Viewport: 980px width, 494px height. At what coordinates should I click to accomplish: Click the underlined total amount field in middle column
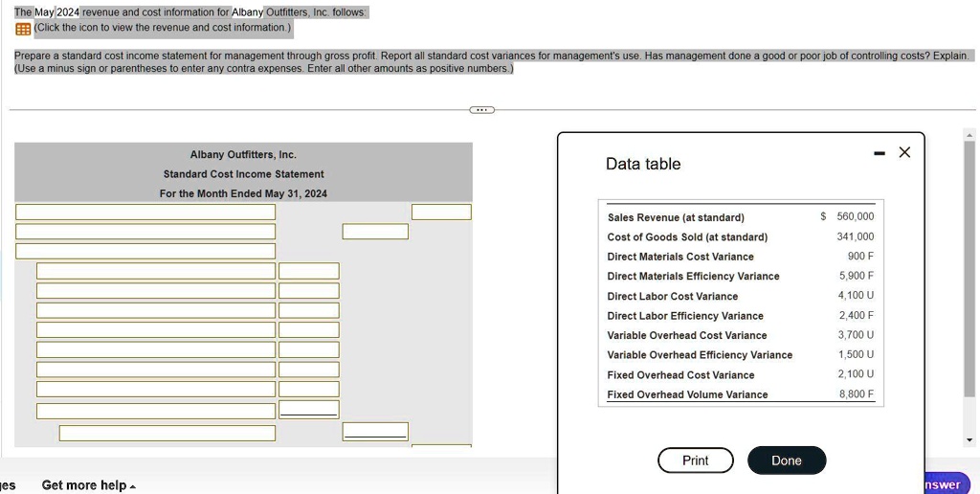[375, 432]
